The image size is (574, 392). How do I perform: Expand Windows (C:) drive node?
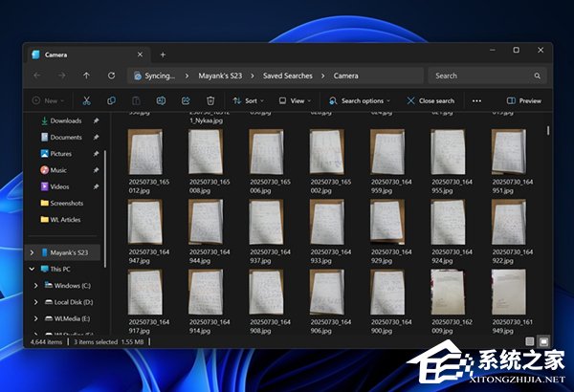(x=36, y=286)
